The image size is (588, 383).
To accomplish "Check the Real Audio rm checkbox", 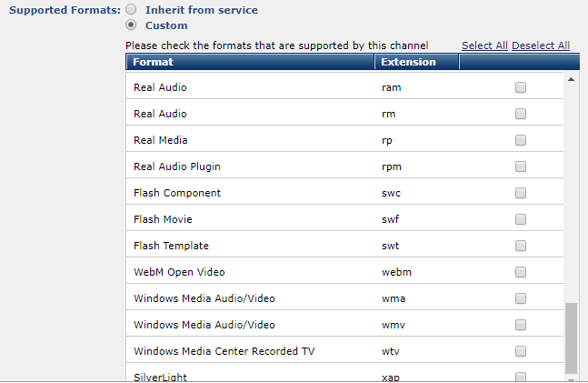I will [x=521, y=115].
